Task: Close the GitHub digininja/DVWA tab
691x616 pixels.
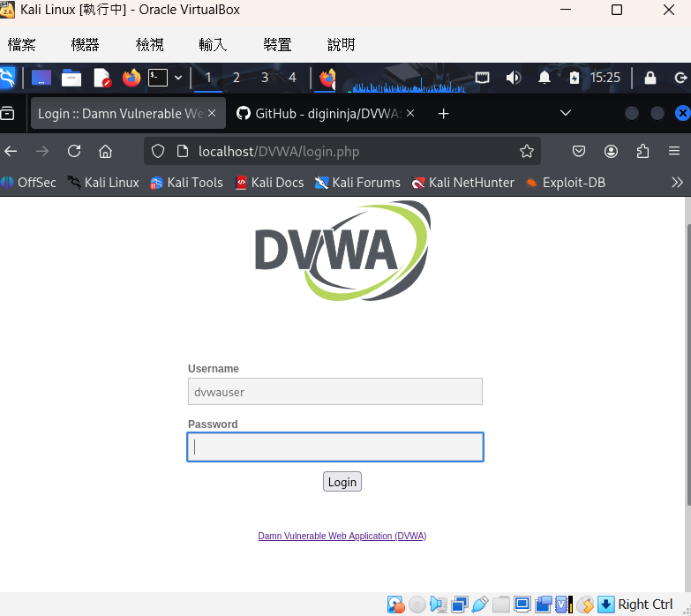Action: click(410, 113)
